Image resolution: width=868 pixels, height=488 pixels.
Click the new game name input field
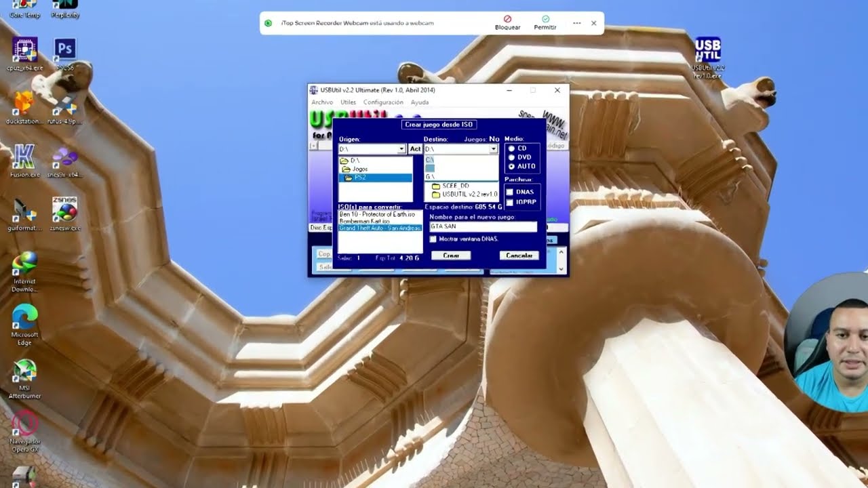click(x=484, y=227)
